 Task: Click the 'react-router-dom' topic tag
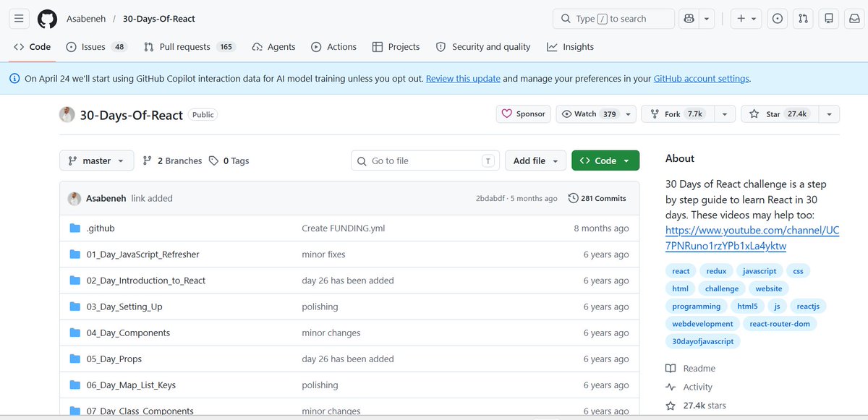pos(780,324)
